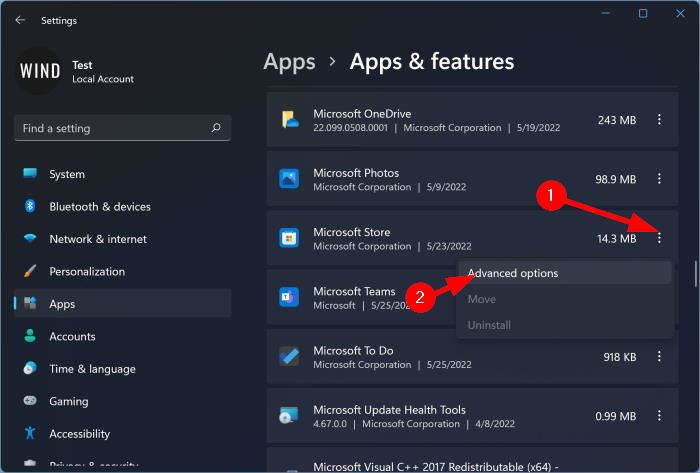Click the System monitor icon
Viewport: 700px width, 473px height.
(x=30, y=173)
